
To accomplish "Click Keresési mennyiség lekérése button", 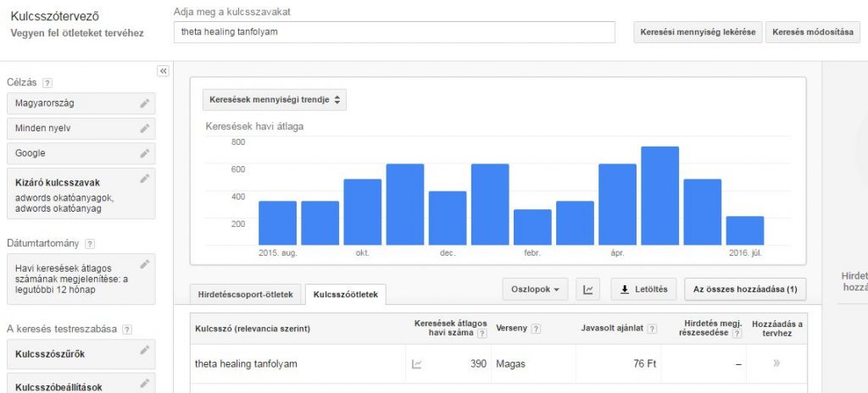I will click(698, 32).
